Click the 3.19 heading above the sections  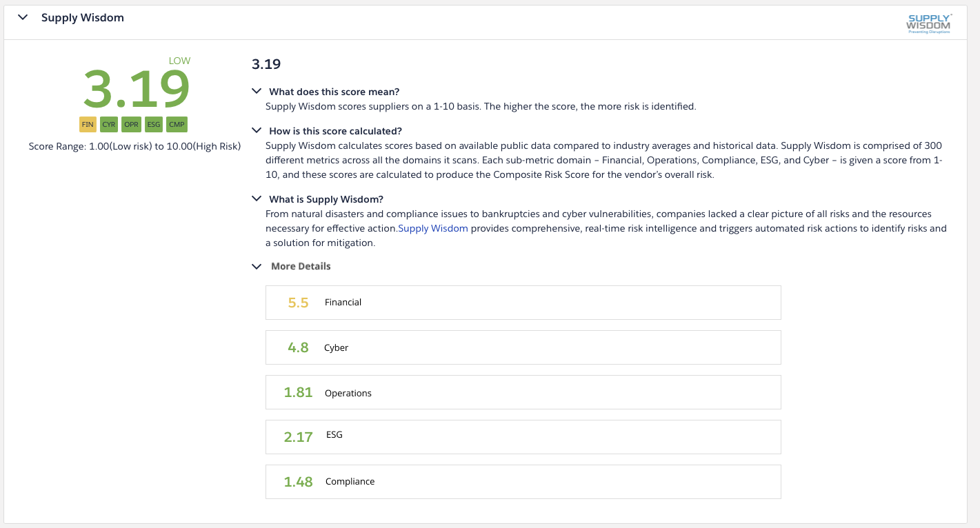click(x=266, y=63)
